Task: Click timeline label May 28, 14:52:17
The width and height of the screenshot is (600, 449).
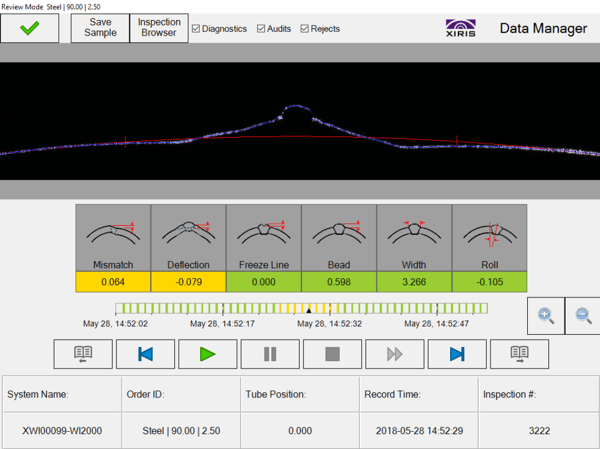Action: click(222, 324)
